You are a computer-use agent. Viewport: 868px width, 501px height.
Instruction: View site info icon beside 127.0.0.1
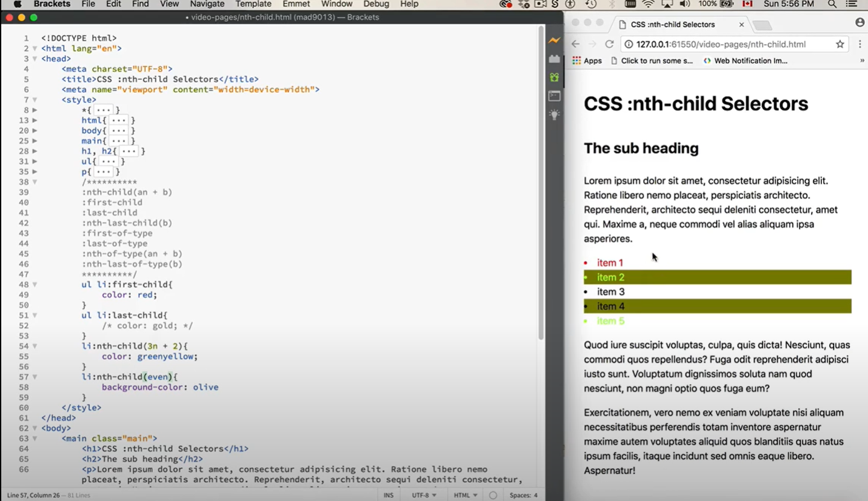pos(629,44)
